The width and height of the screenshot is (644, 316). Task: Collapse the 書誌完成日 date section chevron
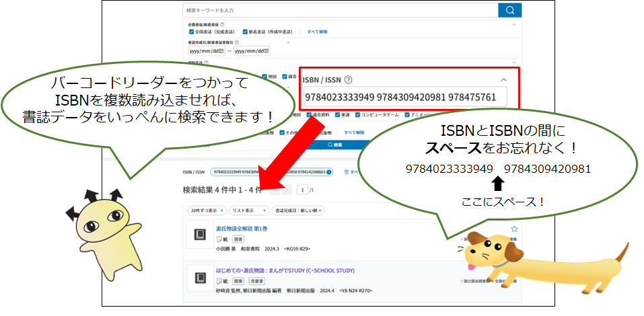pyautogui.click(x=288, y=42)
